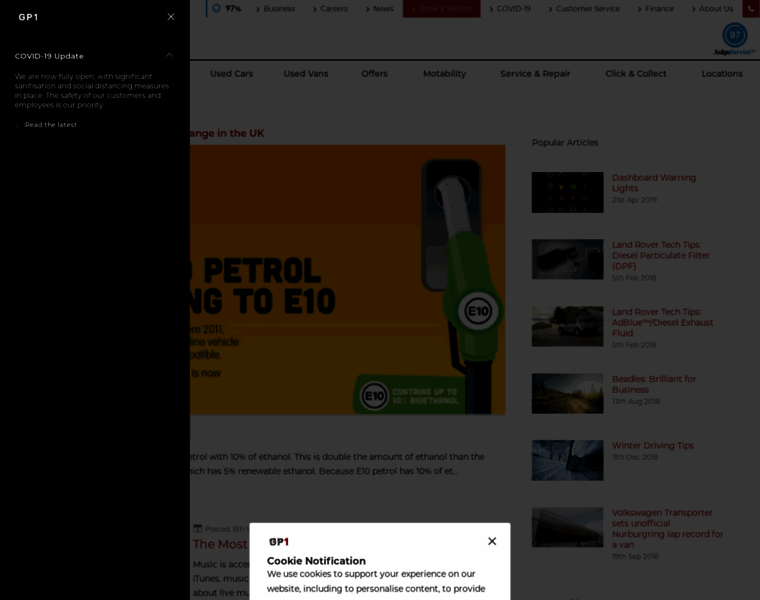This screenshot has width=760, height=600.
Task: Click the Beadles Brilliant for Business thumbnail
Action: tap(568, 393)
